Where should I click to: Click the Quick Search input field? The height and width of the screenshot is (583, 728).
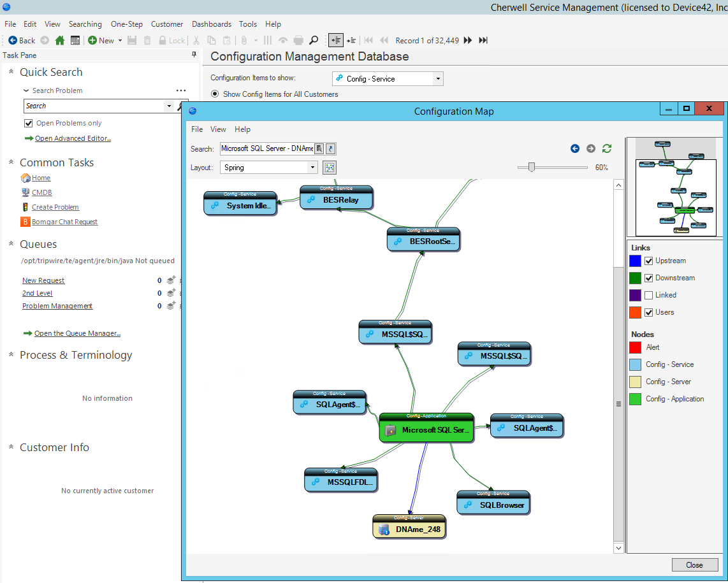click(x=94, y=106)
